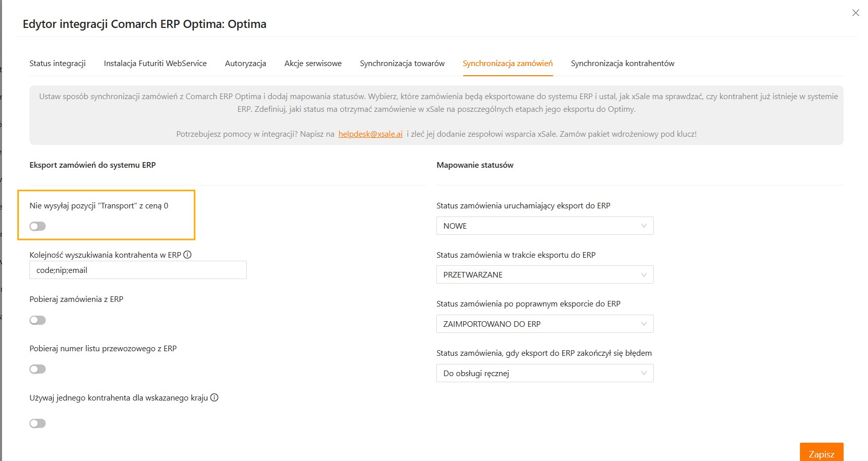Expand the 'Do obsługi ręcznej' dropdown
Viewport: 868px width, 461px height.
tap(544, 374)
